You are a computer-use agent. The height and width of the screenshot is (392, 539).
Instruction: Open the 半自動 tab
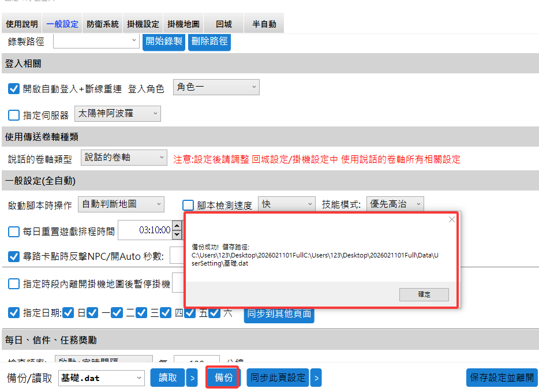click(264, 24)
